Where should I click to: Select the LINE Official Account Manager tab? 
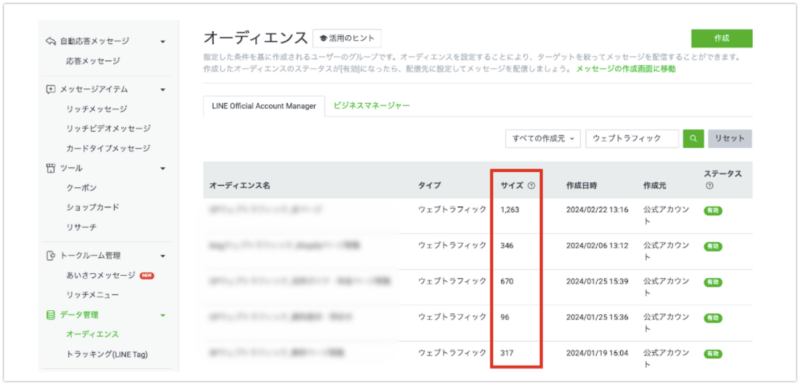264,106
